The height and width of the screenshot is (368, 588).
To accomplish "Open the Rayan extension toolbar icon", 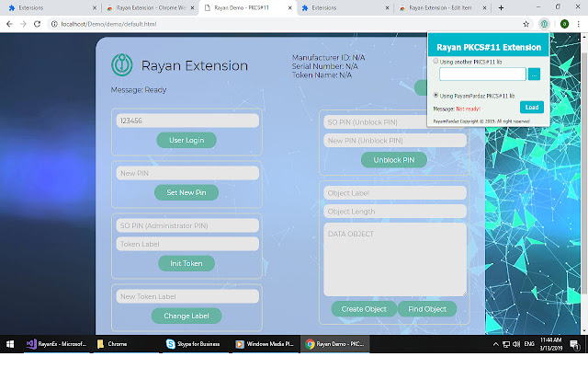I will [x=544, y=24].
